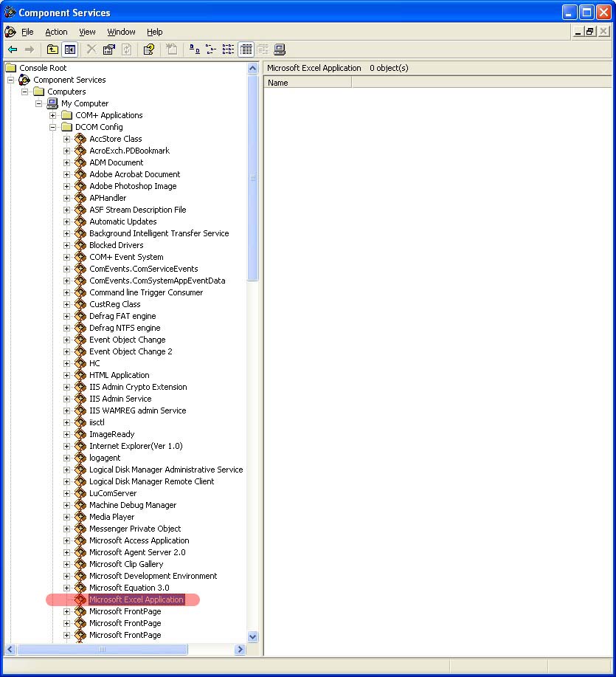Select Event Object Change 2
Viewport: 616px width, 677px height.
pyautogui.click(x=131, y=351)
